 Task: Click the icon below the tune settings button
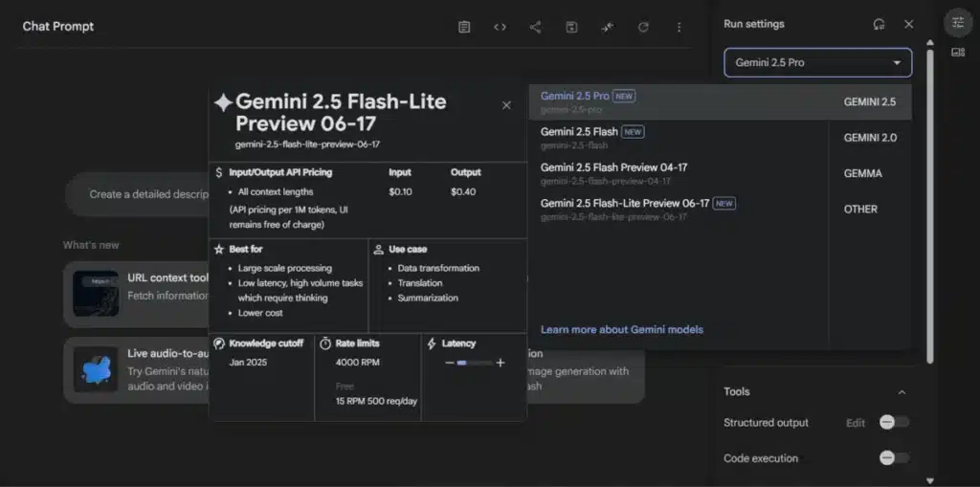(958, 53)
